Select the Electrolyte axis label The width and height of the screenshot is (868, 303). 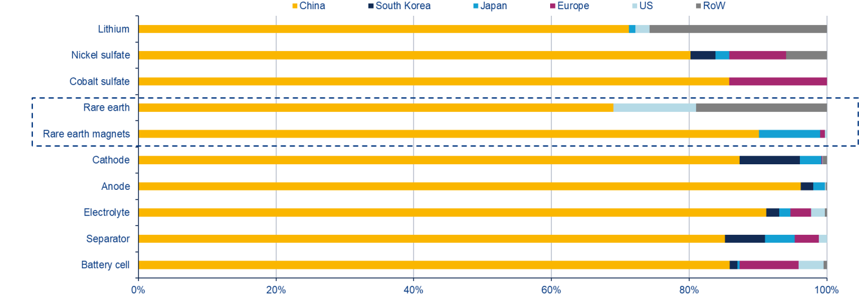click(x=107, y=212)
